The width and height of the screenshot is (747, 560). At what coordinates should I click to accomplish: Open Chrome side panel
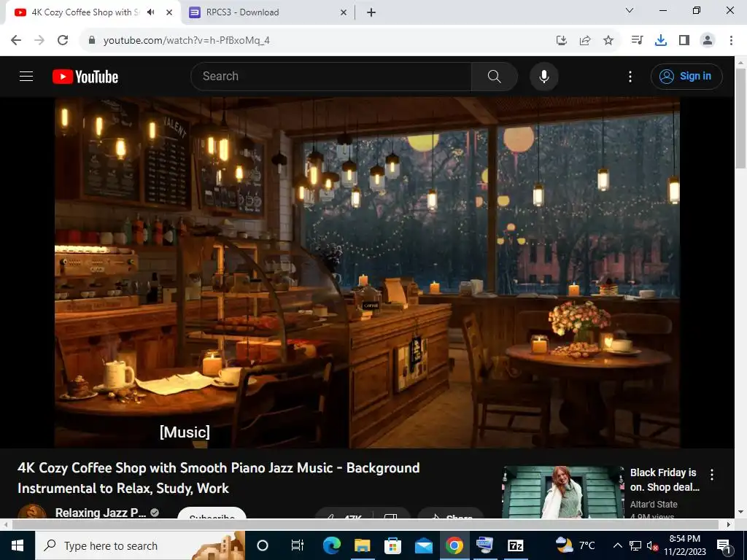[684, 40]
